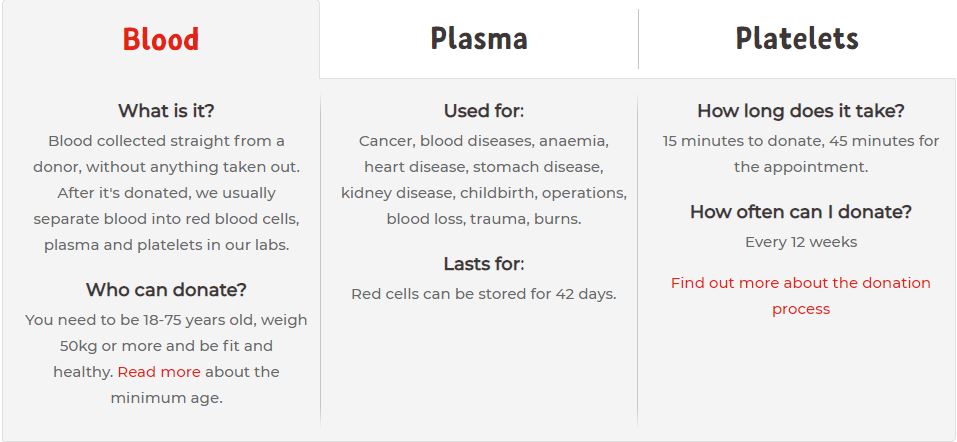The width and height of the screenshot is (957, 442).
Task: Click the Blood collected straight from a line
Action: (x=166, y=141)
